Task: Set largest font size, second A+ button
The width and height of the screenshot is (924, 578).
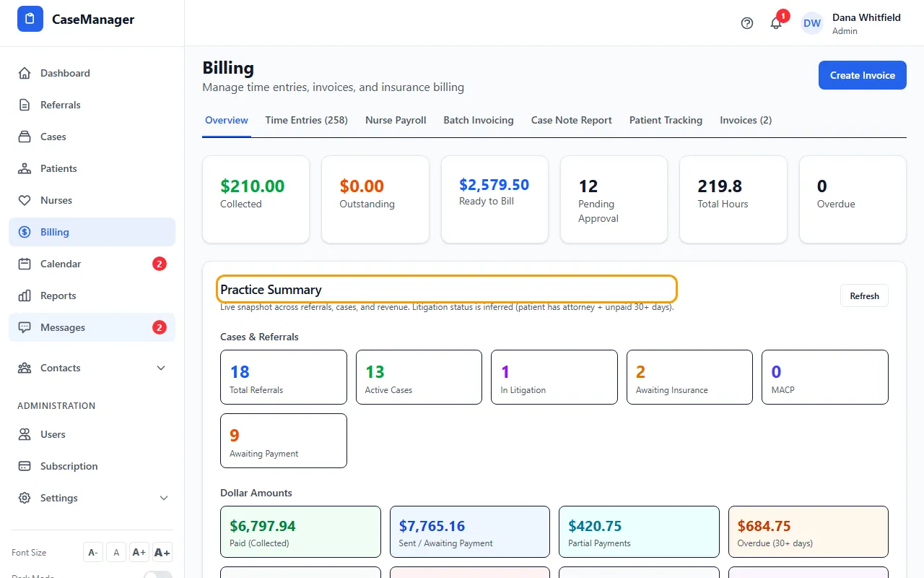Action: pyautogui.click(x=162, y=553)
